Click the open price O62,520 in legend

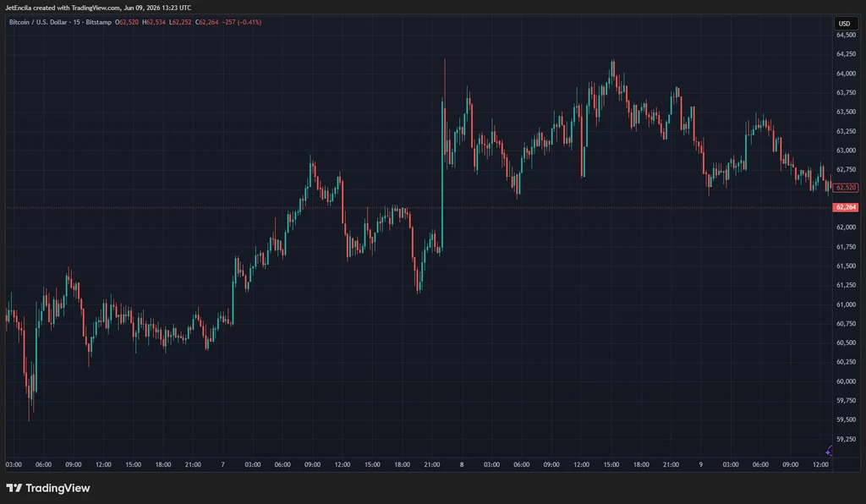coord(127,23)
